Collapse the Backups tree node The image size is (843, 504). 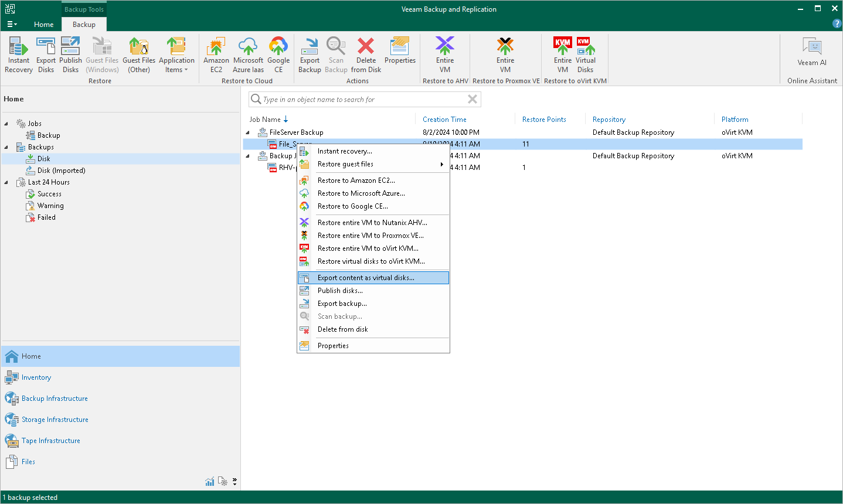tap(6, 147)
